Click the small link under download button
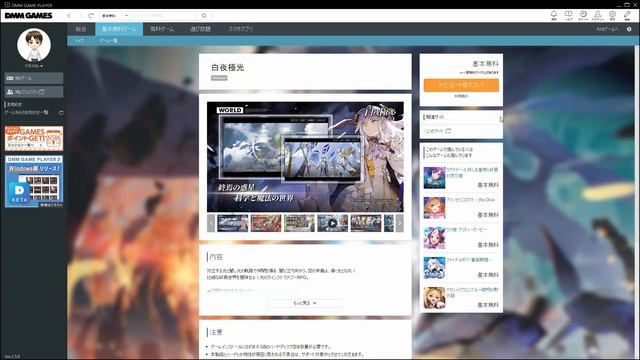The width and height of the screenshot is (640, 360). [461, 96]
